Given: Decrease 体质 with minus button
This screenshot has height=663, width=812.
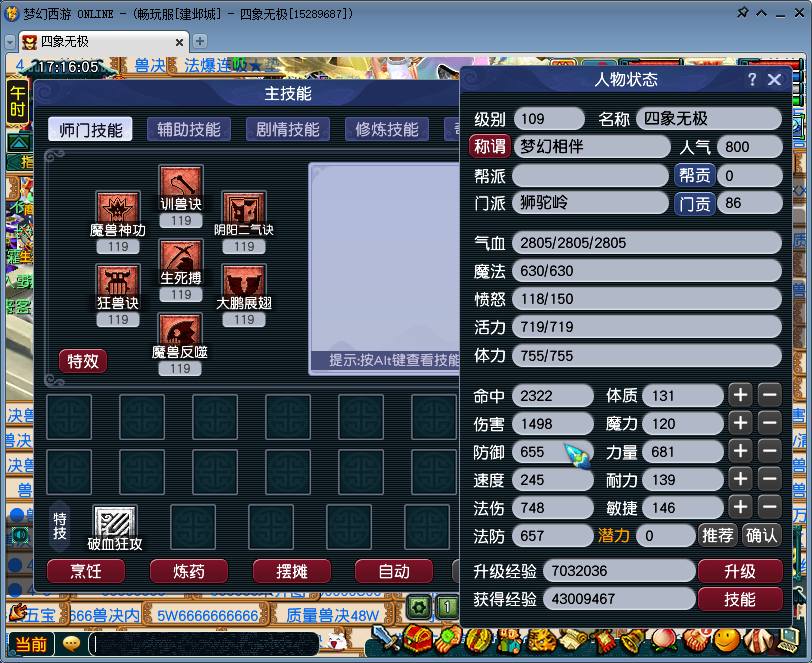Looking at the screenshot, I should [x=770, y=395].
